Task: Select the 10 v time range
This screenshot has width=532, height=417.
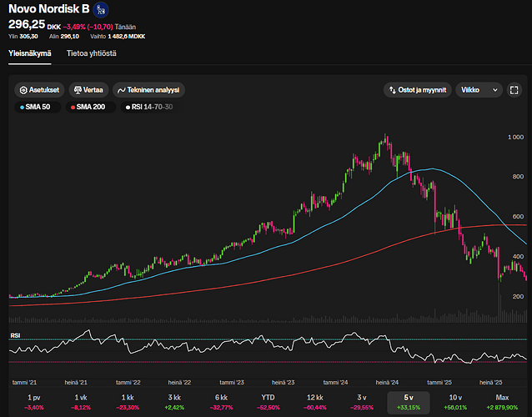Action: click(455, 402)
